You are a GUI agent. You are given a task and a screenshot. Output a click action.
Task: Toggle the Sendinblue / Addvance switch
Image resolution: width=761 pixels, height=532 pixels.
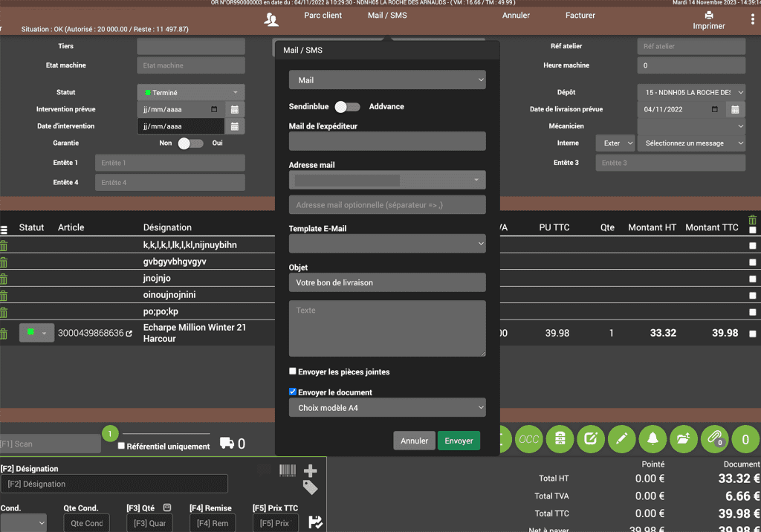tap(348, 107)
